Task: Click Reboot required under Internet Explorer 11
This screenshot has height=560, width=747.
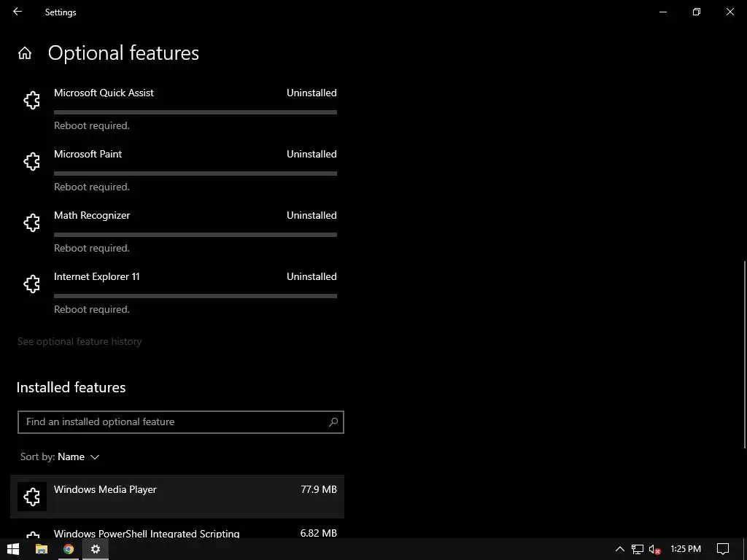Action: coord(92,309)
